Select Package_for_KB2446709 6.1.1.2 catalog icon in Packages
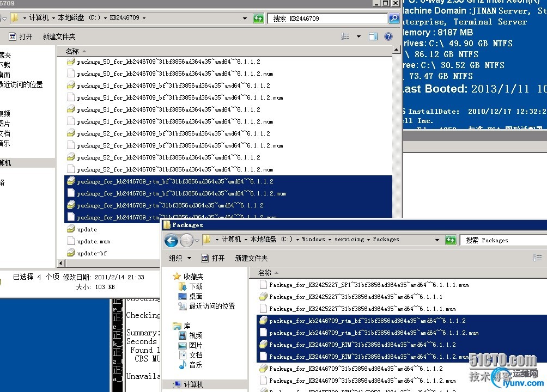547x392 pixels. (263, 368)
